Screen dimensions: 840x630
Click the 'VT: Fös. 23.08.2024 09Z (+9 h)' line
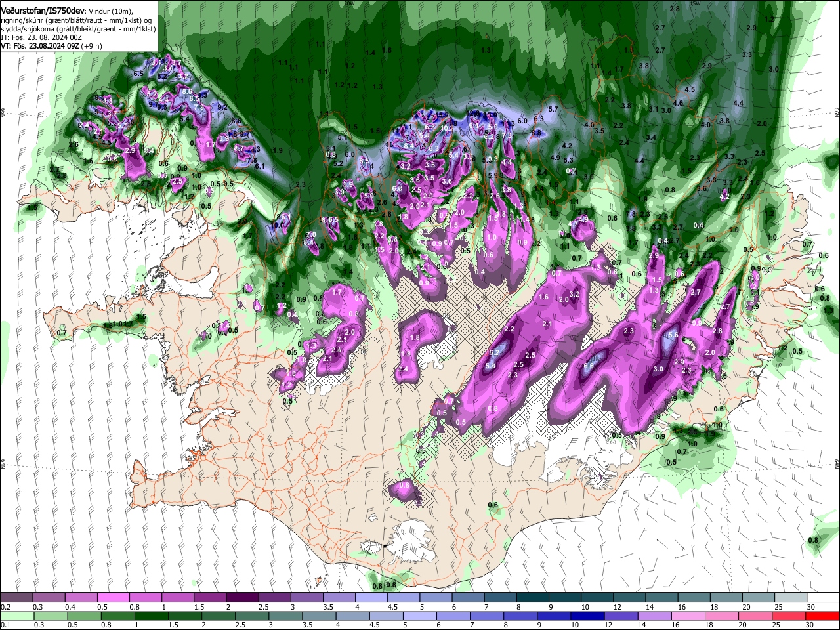51,46
